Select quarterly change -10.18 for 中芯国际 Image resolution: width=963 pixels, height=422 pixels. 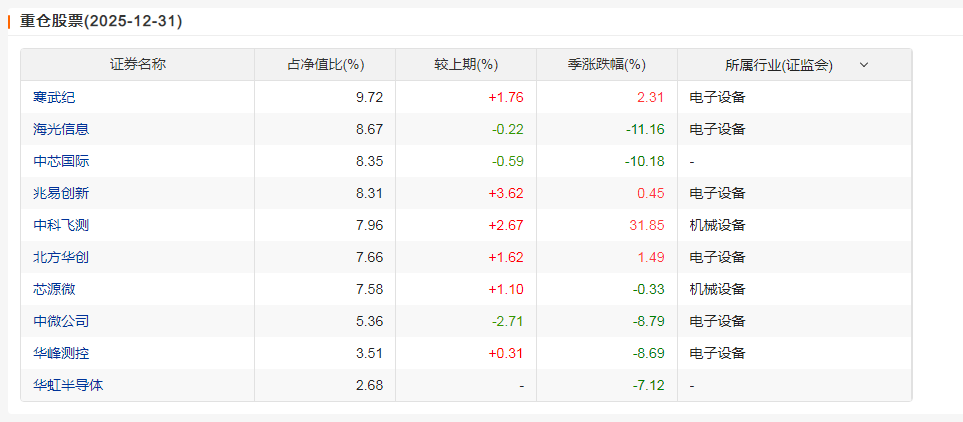click(x=645, y=161)
